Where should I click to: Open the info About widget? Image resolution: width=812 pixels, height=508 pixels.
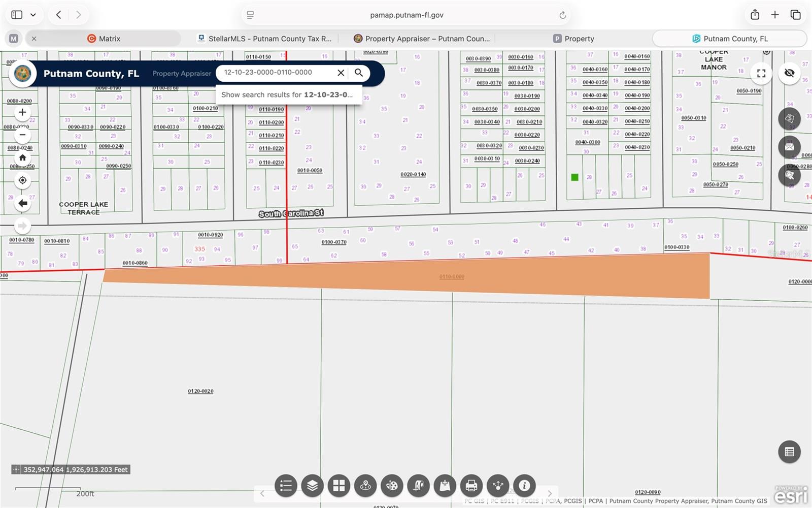(524, 486)
